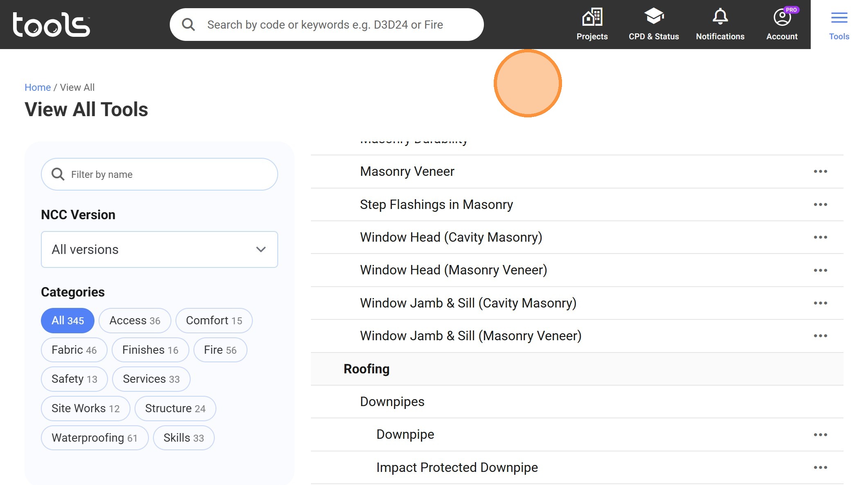Toggle the Waterproofing 61 category chip
Screen dimensions: 868x485
pos(94,438)
